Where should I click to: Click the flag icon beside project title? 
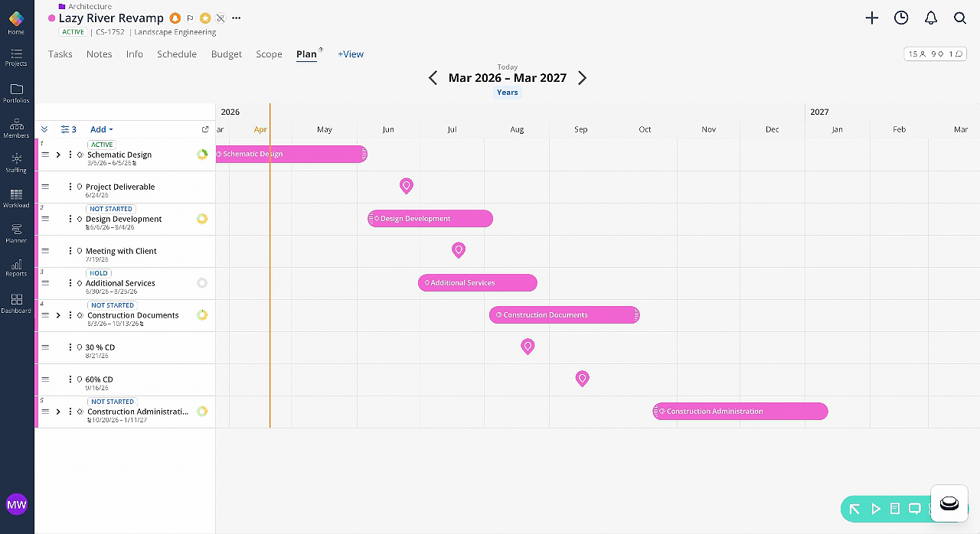tap(191, 18)
